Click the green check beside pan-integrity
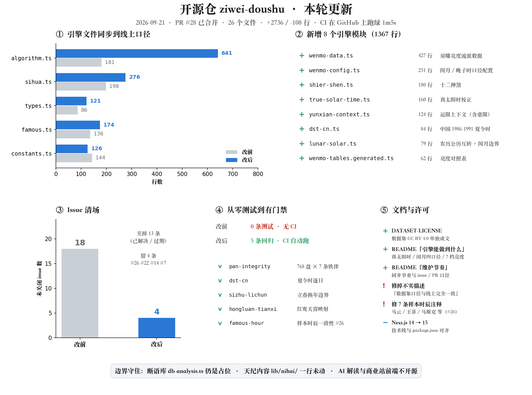The height and width of the screenshot is (395, 532). 220,267
